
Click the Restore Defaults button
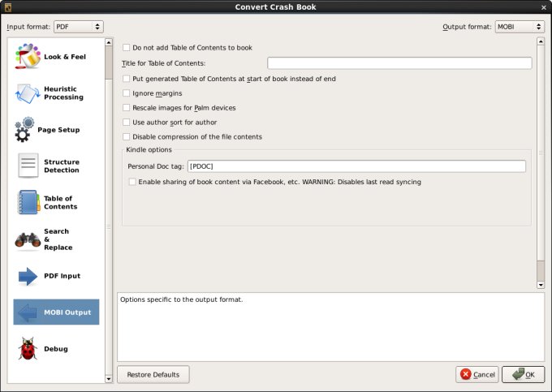[153, 375]
